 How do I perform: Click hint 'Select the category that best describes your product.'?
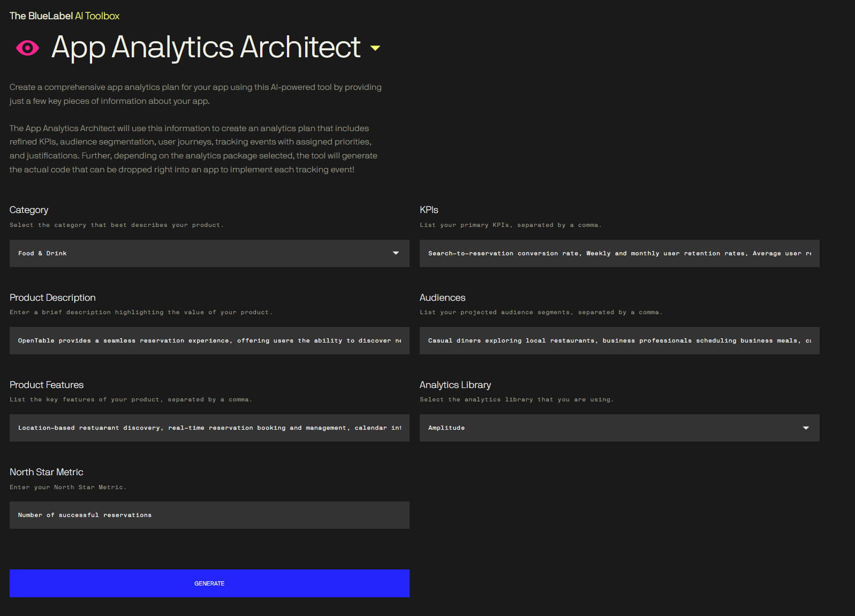(117, 225)
